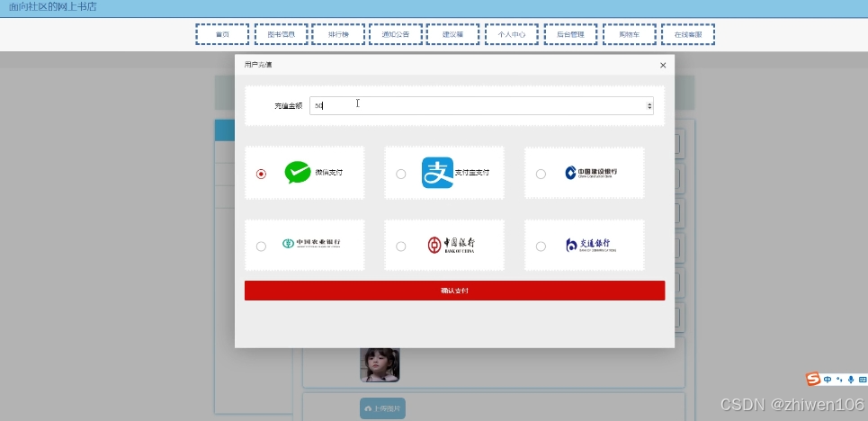Screen dimensions: 868x421
Task: Click the 用户充值 dialog title
Action: click(x=258, y=65)
